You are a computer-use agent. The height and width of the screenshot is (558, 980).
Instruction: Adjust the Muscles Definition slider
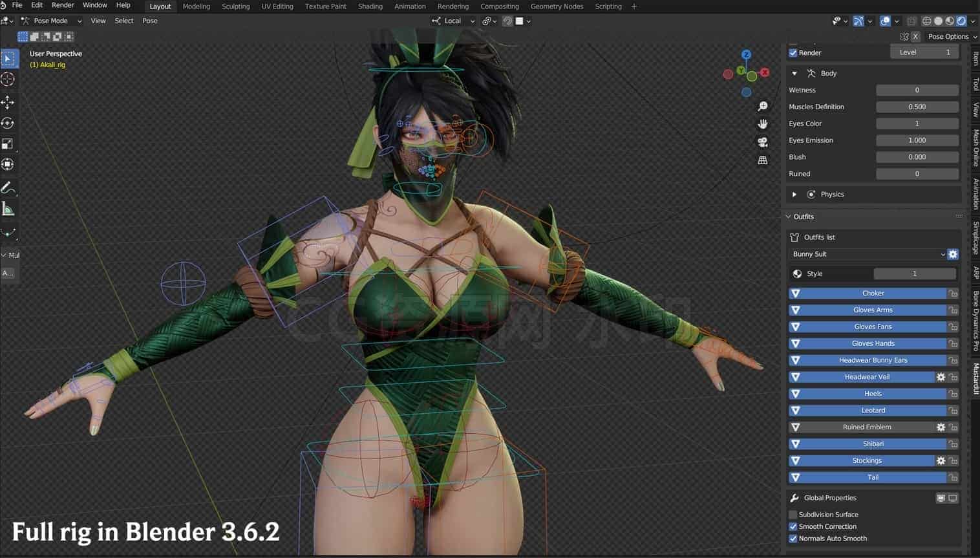tap(917, 107)
